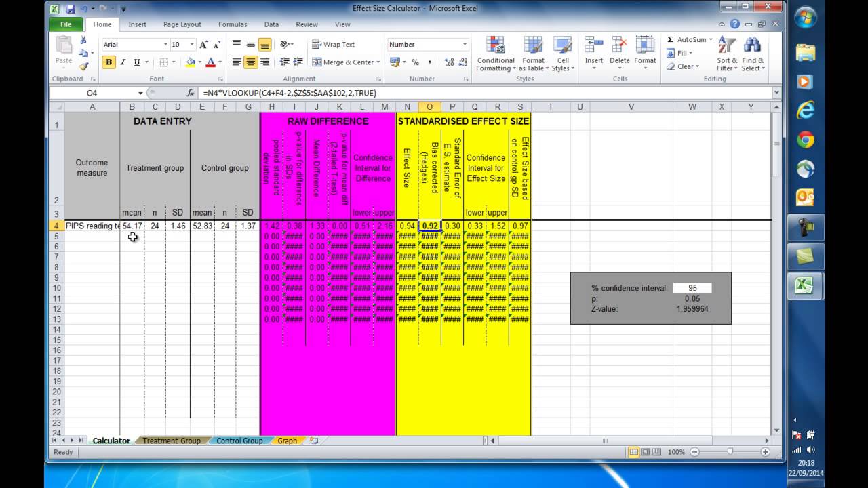Switch to the Page Layout ribbon tab
The image size is (868, 488).
tap(182, 24)
